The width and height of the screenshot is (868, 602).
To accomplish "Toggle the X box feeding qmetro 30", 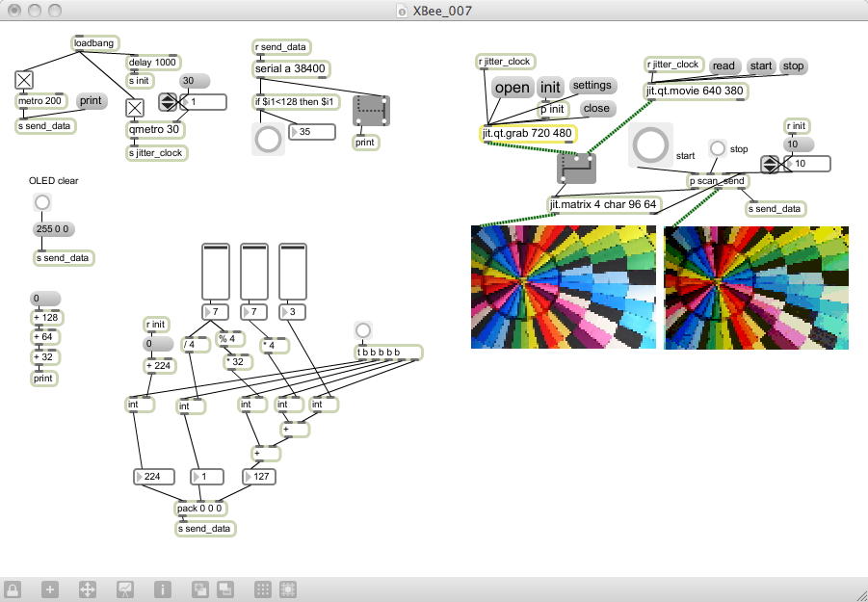I will (x=135, y=107).
